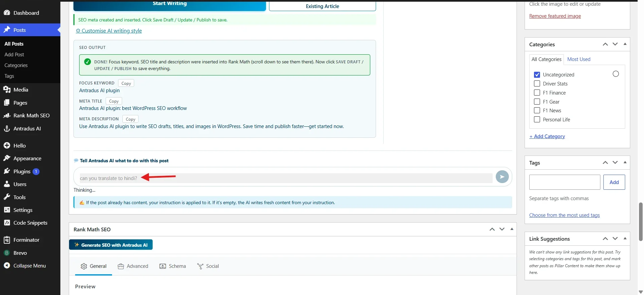The width and height of the screenshot is (644, 295).
Task: Open Customise AI writing style link
Action: (x=109, y=31)
